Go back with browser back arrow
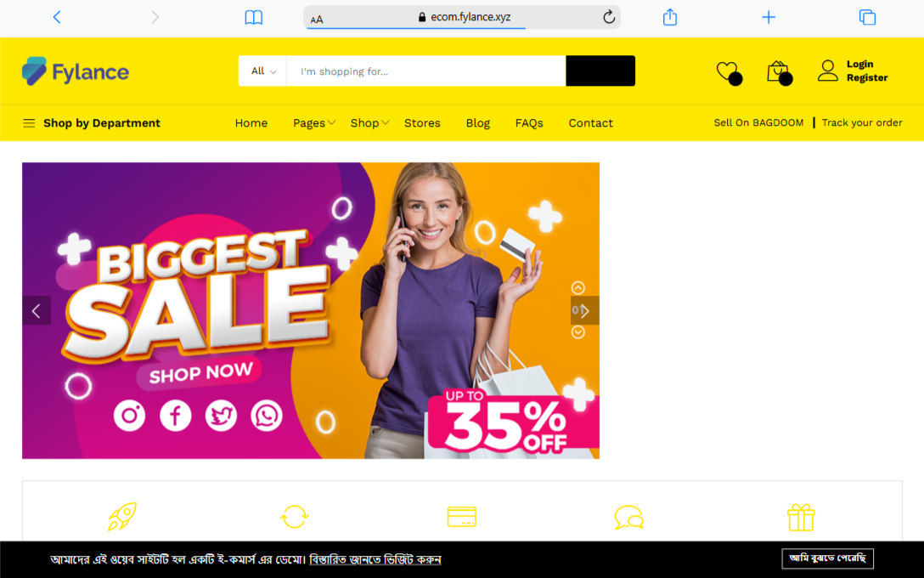924x578 pixels. [57, 17]
